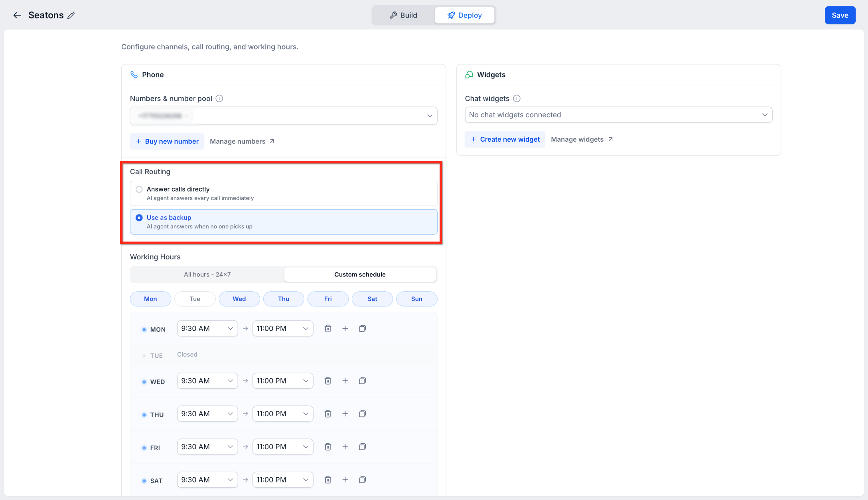Select Use as backup option

(284, 222)
